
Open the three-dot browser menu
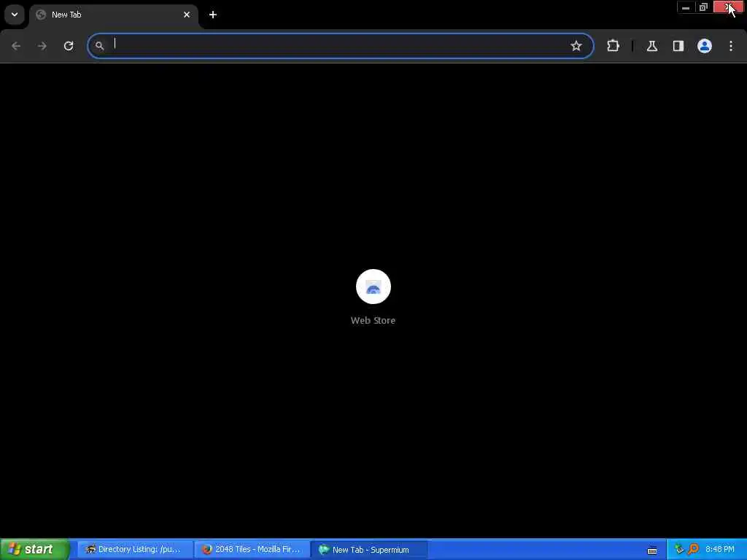pos(731,46)
